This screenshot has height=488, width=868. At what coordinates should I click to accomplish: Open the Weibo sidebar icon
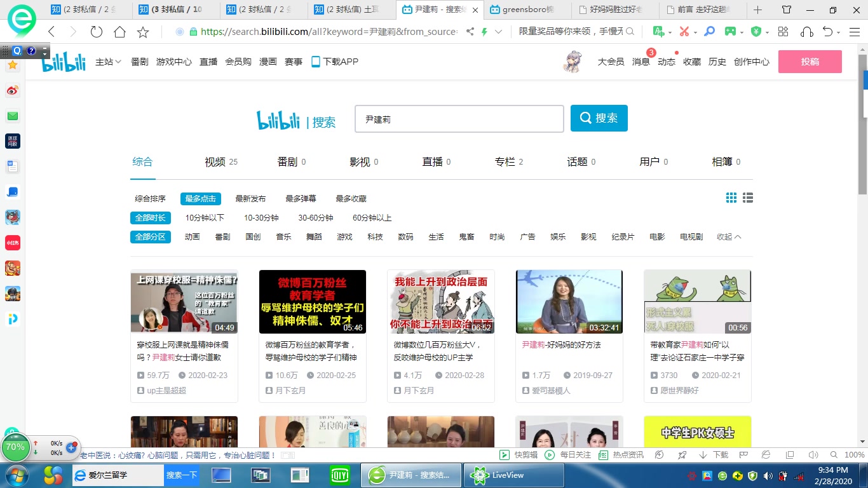13,91
